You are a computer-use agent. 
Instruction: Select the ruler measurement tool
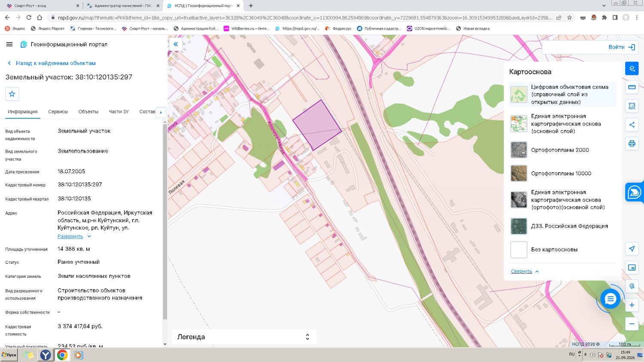(x=632, y=87)
